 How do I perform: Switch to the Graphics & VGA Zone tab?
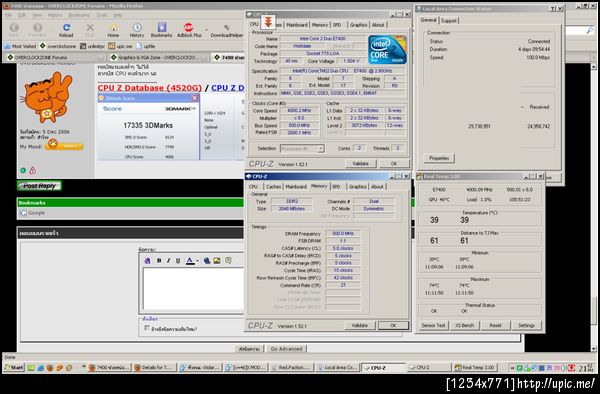pyautogui.click(x=157, y=57)
